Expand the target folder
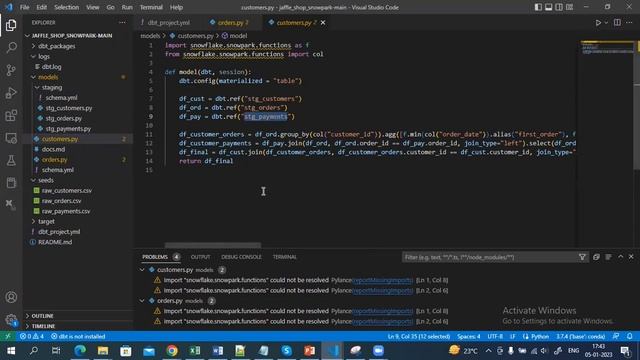This screenshot has width=640, height=360. 46,221
